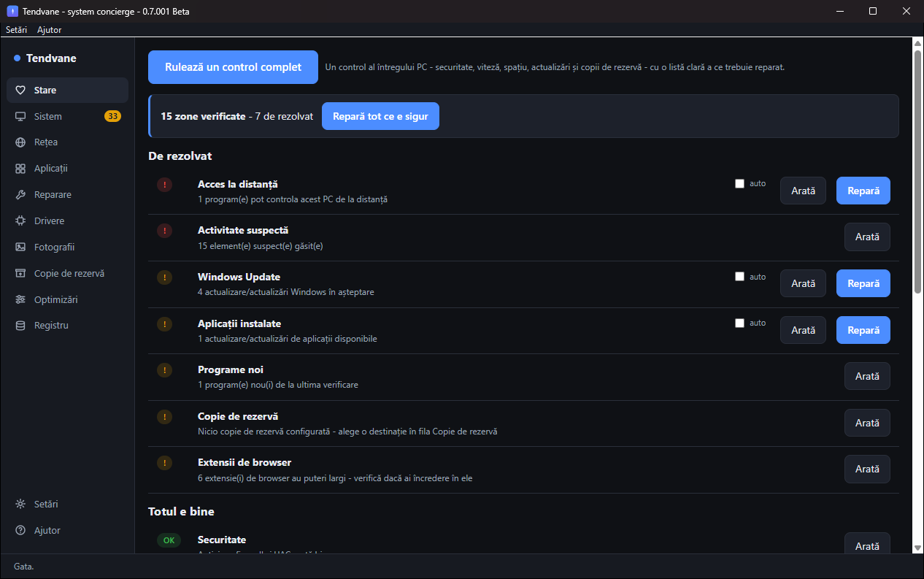
Task: Click the Tendvane app icon in title bar
Action: pos(12,11)
